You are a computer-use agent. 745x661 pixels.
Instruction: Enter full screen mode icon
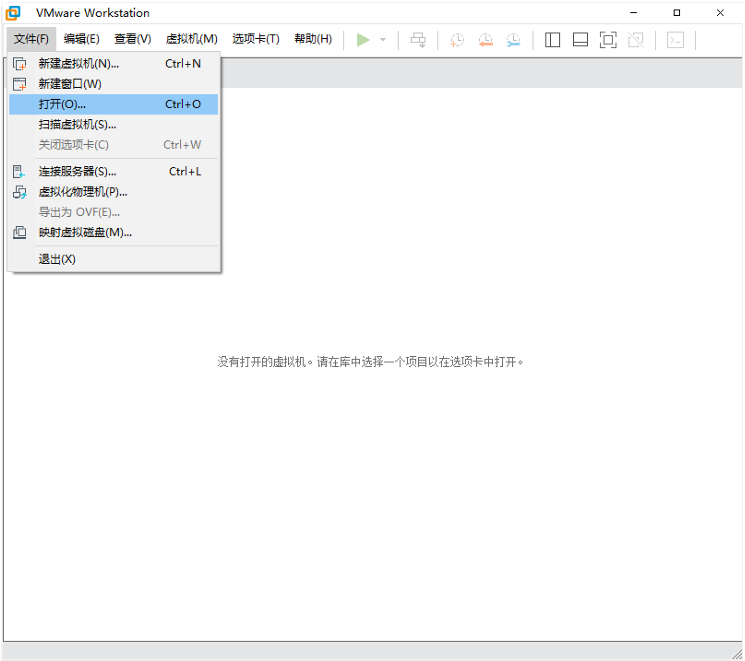click(x=608, y=40)
